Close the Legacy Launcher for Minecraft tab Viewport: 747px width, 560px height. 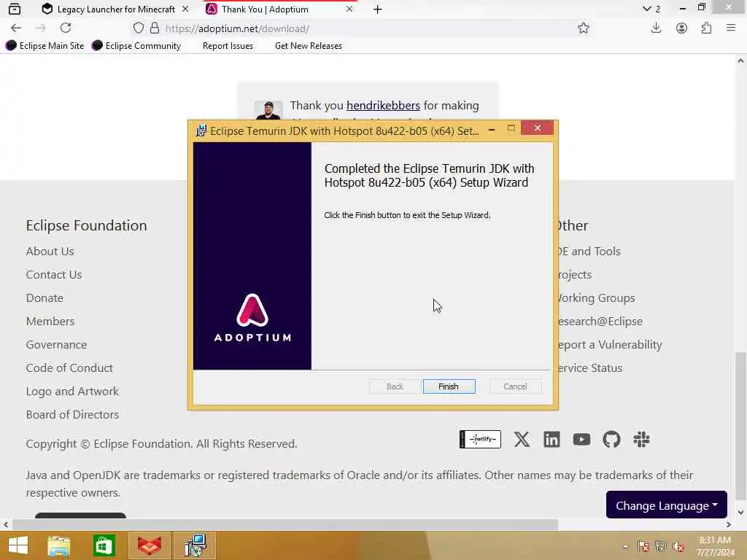[x=185, y=9]
